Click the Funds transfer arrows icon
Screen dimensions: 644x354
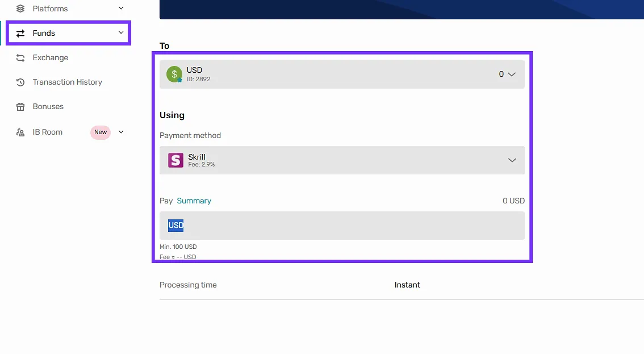tap(20, 33)
